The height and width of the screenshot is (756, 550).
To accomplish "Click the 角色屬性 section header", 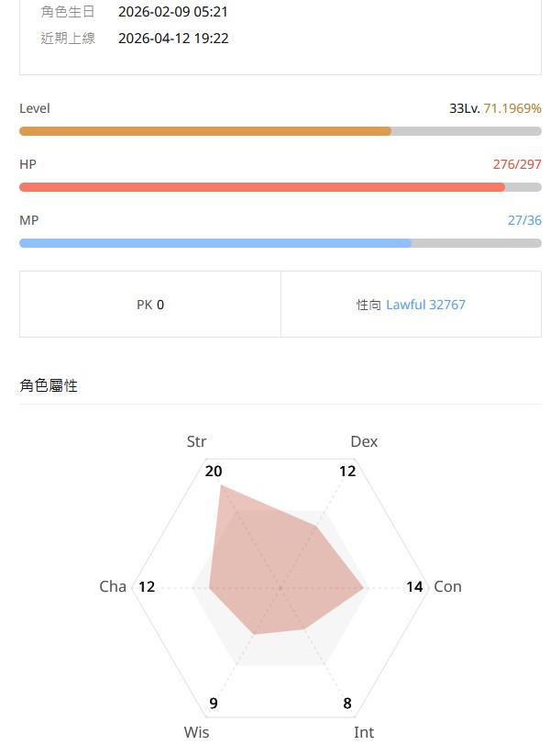I will click(49, 385).
